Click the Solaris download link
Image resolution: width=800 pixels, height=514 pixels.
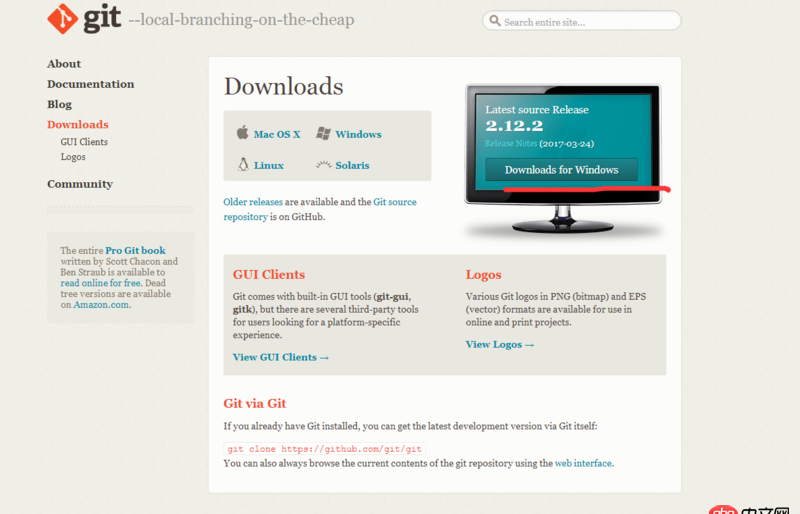pos(352,165)
